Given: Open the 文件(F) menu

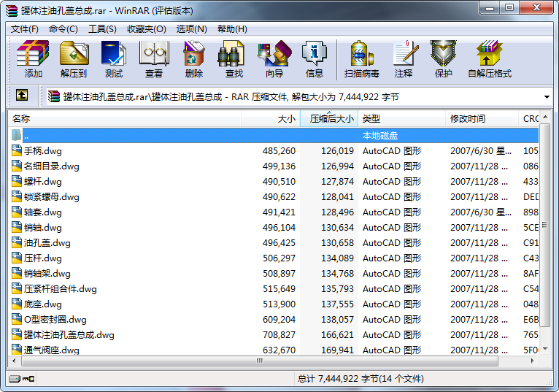Looking at the screenshot, I should click(25, 29).
